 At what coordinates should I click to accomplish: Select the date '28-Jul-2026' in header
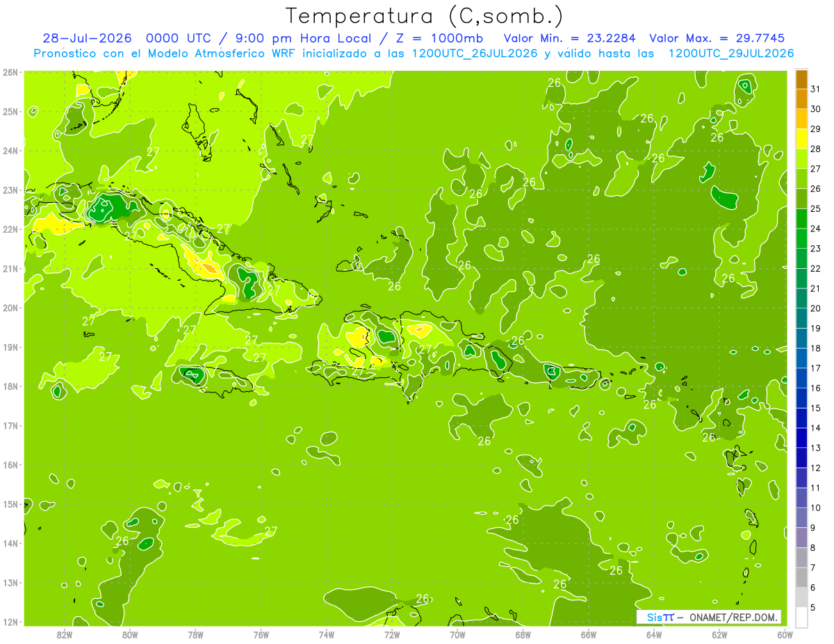coord(89,38)
